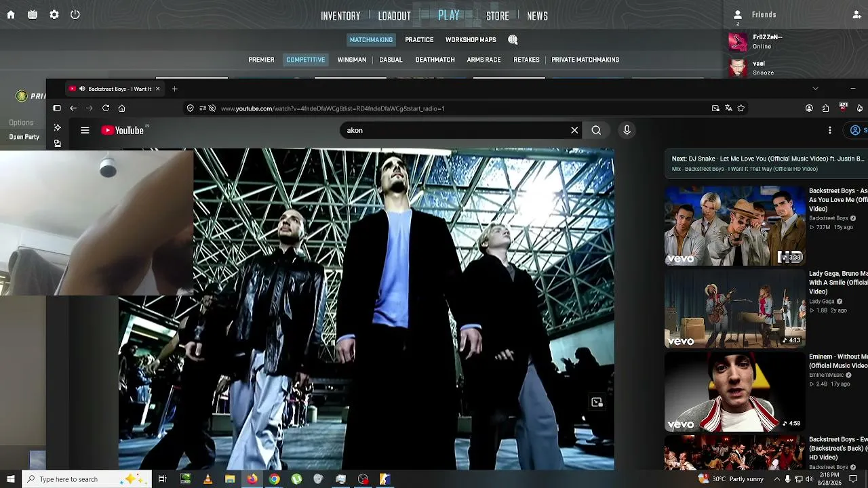Image resolution: width=868 pixels, height=488 pixels.
Task: Open VLC media player from taskbar
Action: pos(208,479)
